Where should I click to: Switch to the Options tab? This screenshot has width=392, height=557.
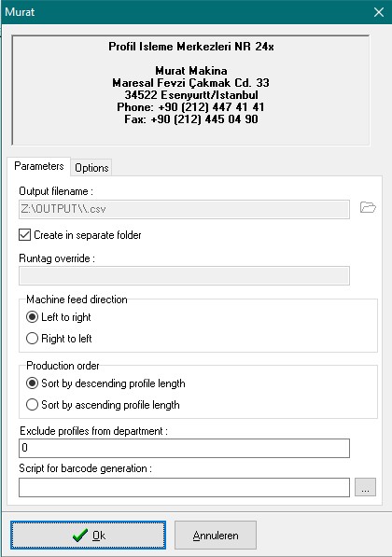coord(91,168)
